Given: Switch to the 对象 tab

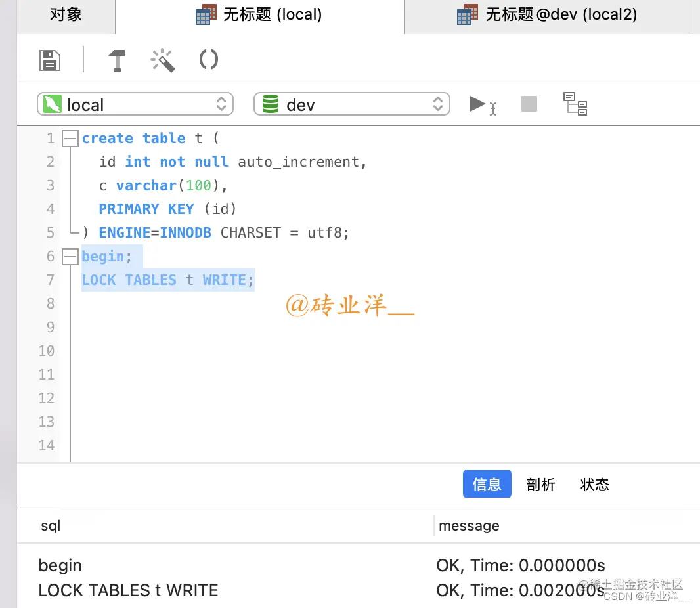Looking at the screenshot, I should tap(66, 14).
